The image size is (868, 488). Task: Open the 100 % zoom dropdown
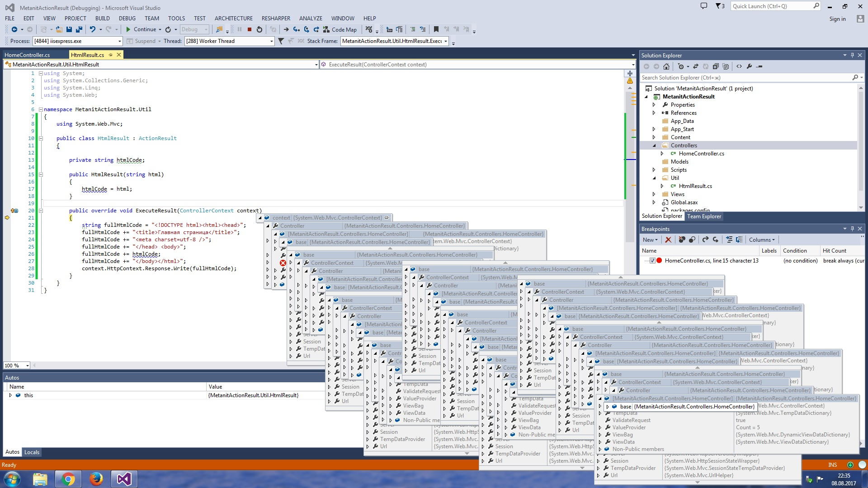17,366
